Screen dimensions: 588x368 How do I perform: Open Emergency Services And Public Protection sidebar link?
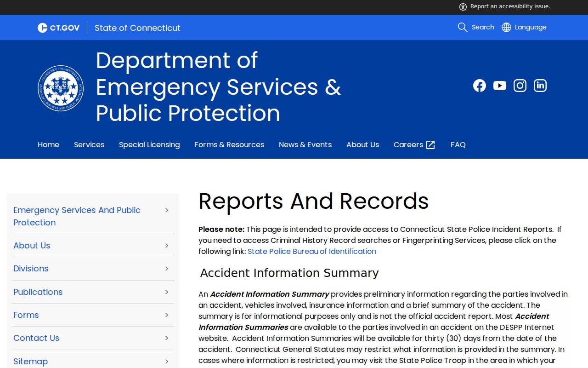pos(77,216)
